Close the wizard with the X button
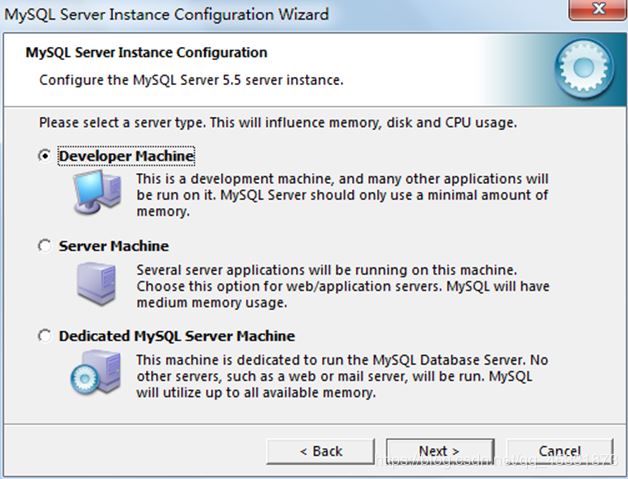 click(597, 9)
